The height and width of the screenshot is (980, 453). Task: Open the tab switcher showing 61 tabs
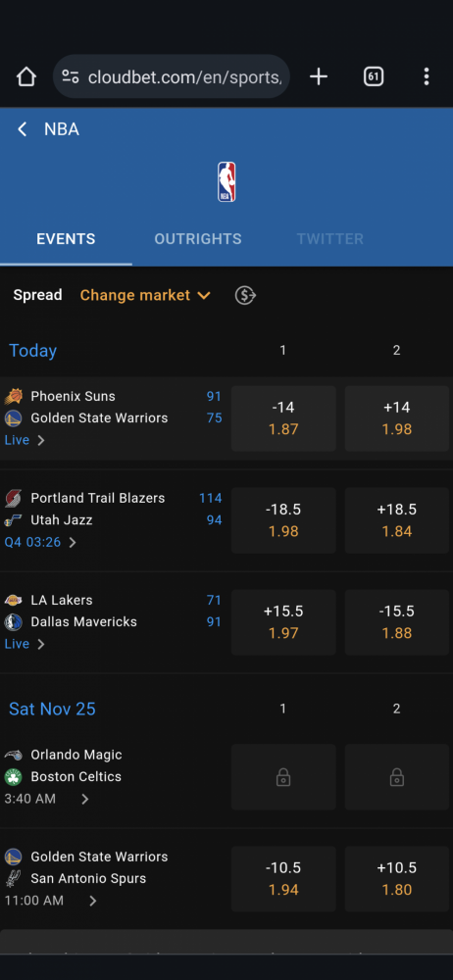374,76
